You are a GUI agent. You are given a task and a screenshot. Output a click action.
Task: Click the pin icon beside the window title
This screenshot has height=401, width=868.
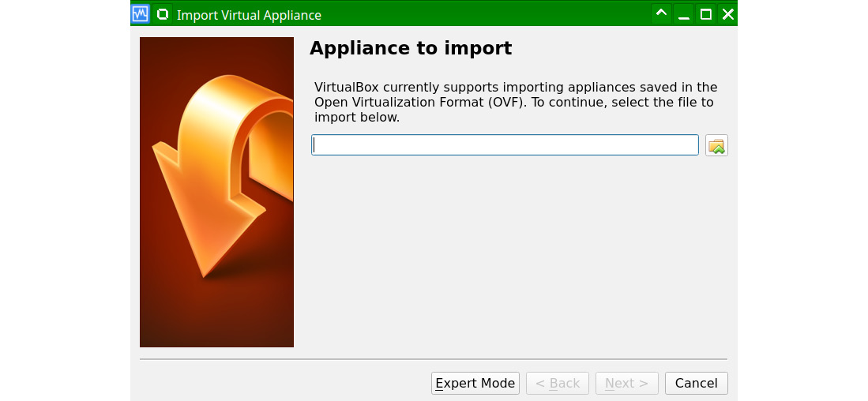point(163,14)
